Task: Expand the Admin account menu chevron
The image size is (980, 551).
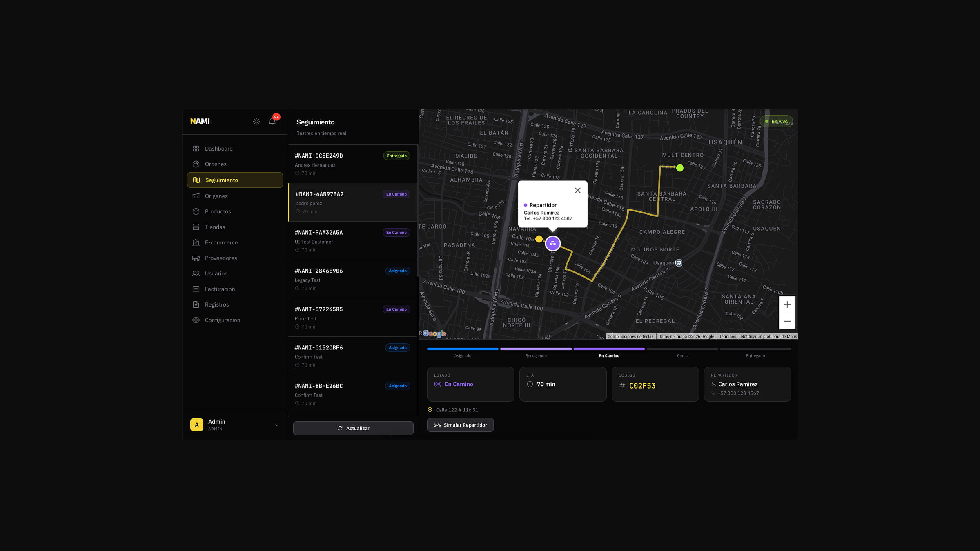Action: point(277,425)
